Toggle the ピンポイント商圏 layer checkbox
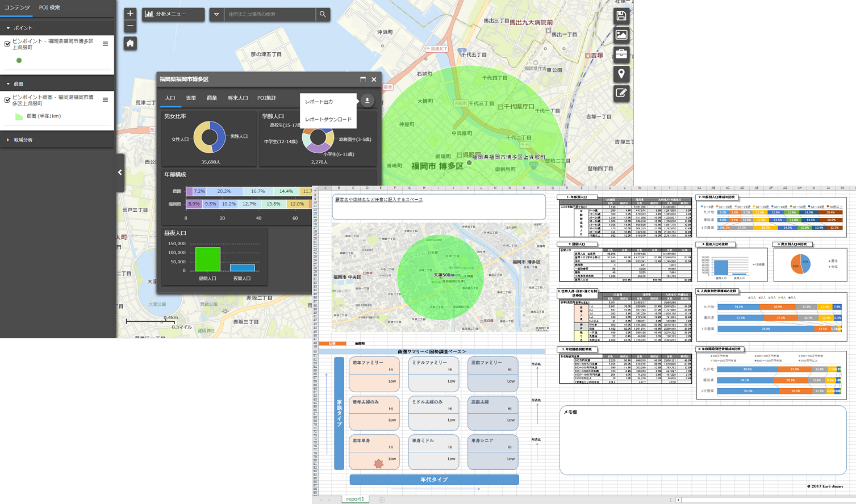Screen dimensions: 856x504 click(x=7, y=100)
